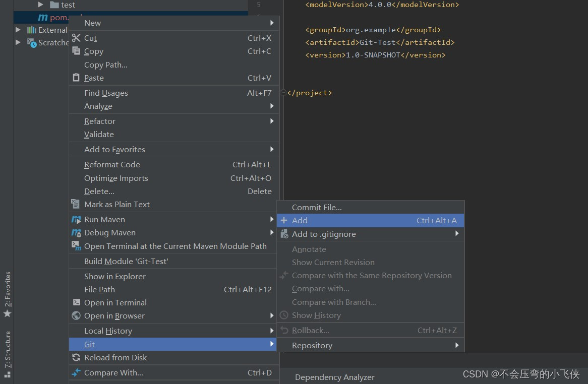Click the groupId org.example line
The image size is (588, 384).
(373, 30)
